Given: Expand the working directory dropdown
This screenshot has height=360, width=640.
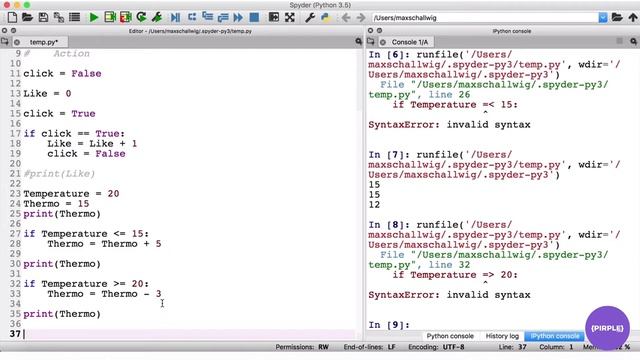Looking at the screenshot, I should click(603, 18).
